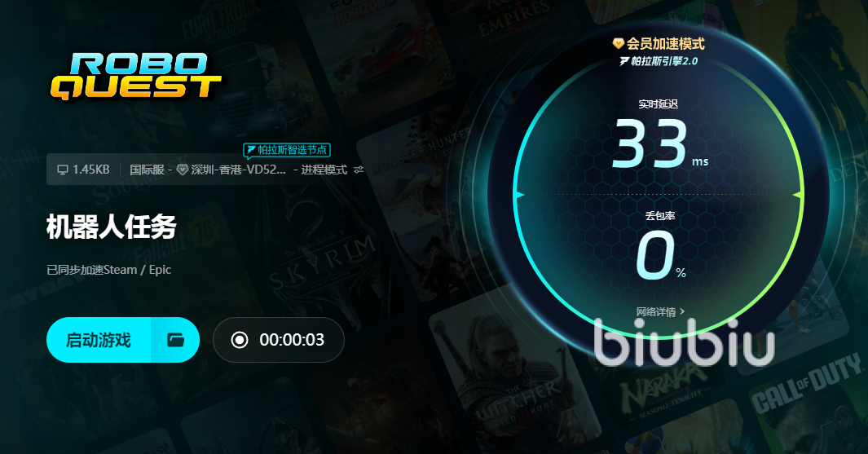Open the 网络详情 network details link
The width and height of the screenshot is (868, 454).
(x=656, y=311)
